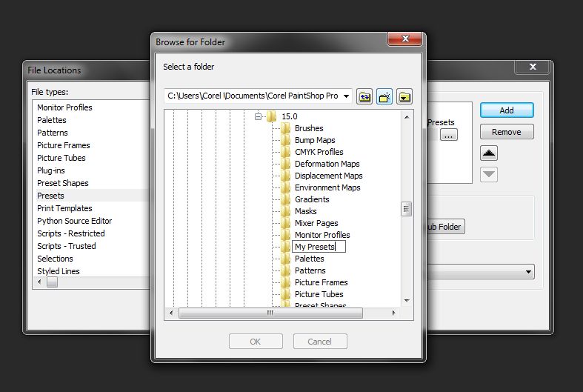Click File types list scroll left arrow

tap(40, 282)
